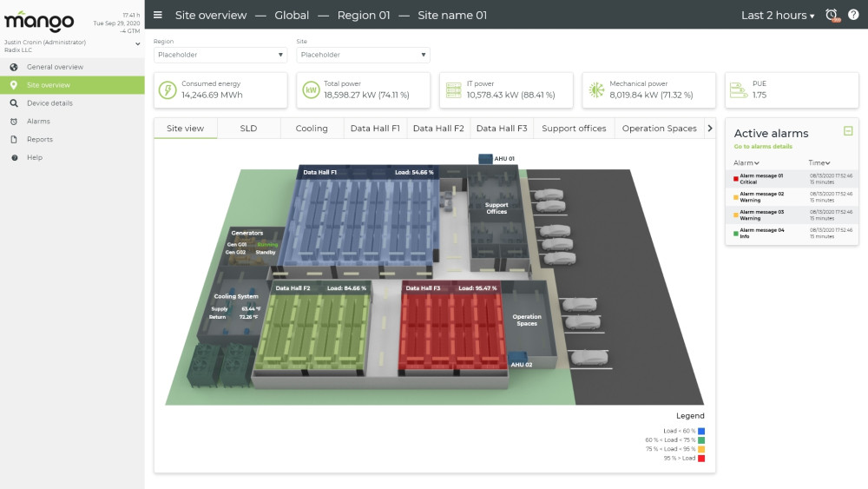Open Device details in sidebar

coord(49,103)
